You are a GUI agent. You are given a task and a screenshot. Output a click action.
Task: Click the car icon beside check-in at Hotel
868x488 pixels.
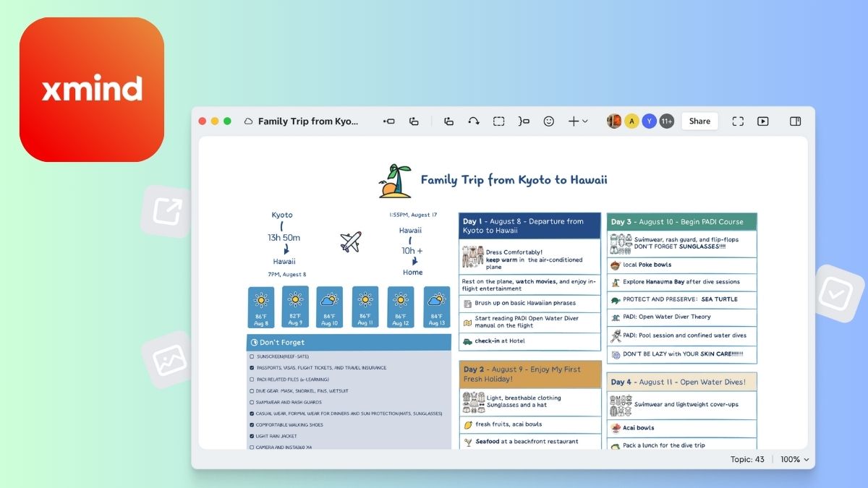[467, 341]
